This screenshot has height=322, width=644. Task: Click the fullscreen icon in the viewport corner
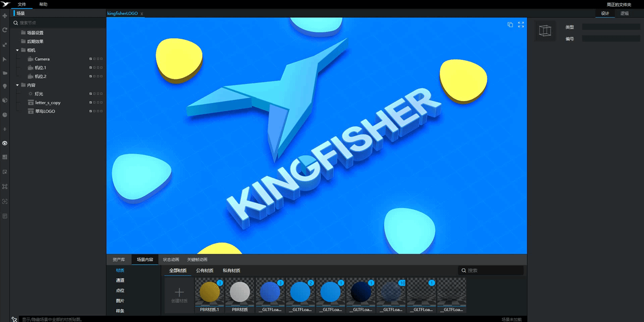point(521,25)
